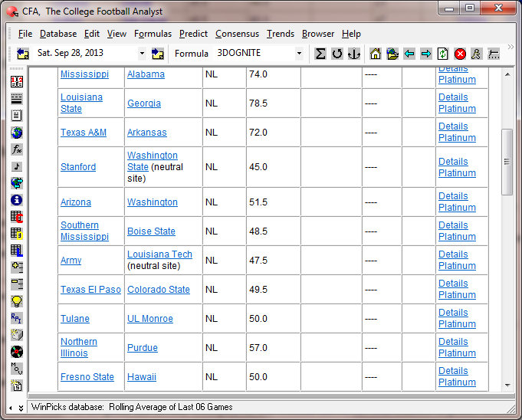Click the grid with yellow D icon
The image size is (522, 420).
(17, 234)
